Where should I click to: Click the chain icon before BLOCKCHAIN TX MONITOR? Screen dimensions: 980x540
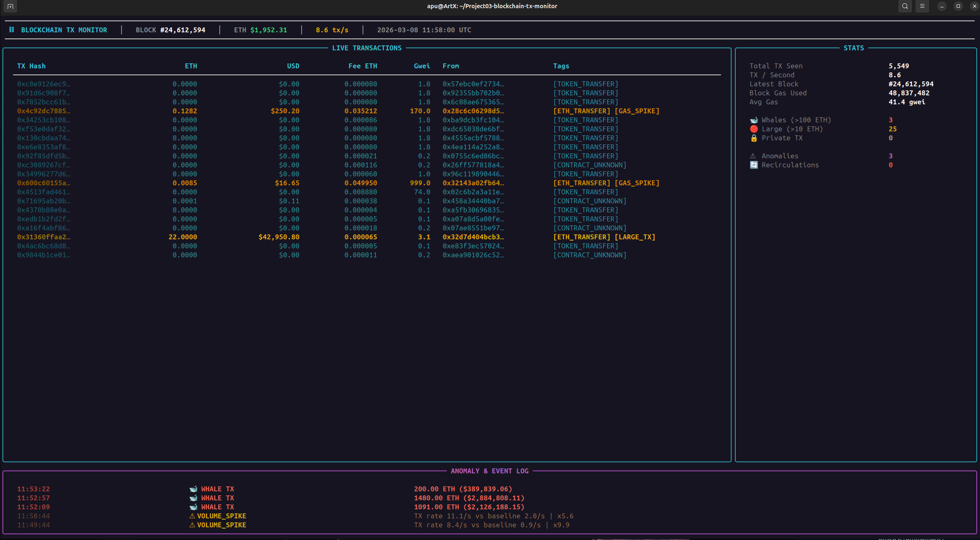(11, 29)
